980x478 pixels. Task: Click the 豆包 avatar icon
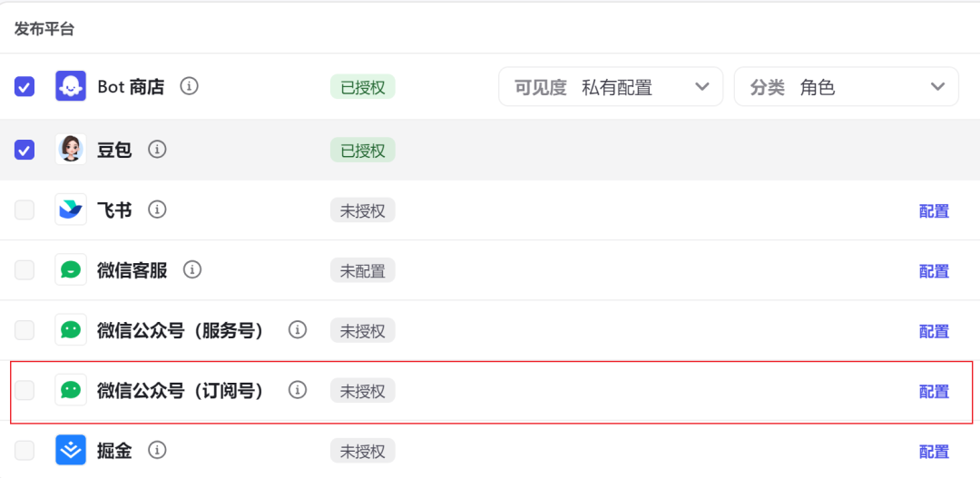pos(71,150)
